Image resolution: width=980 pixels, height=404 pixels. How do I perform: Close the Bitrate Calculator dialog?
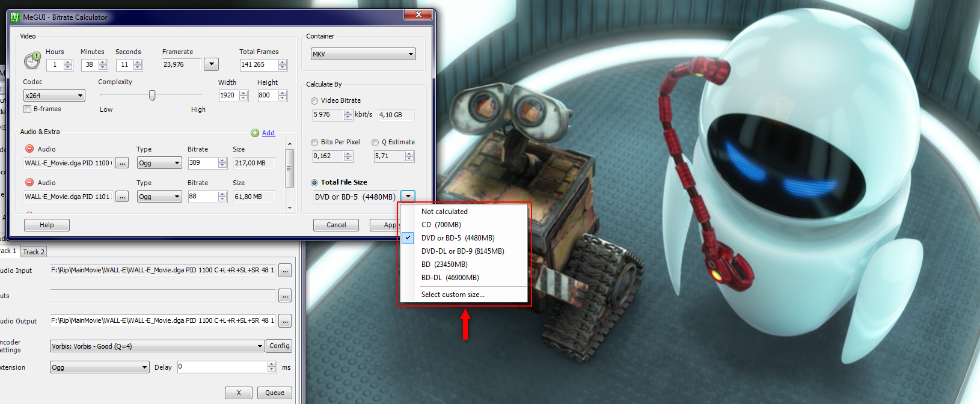[x=418, y=14]
